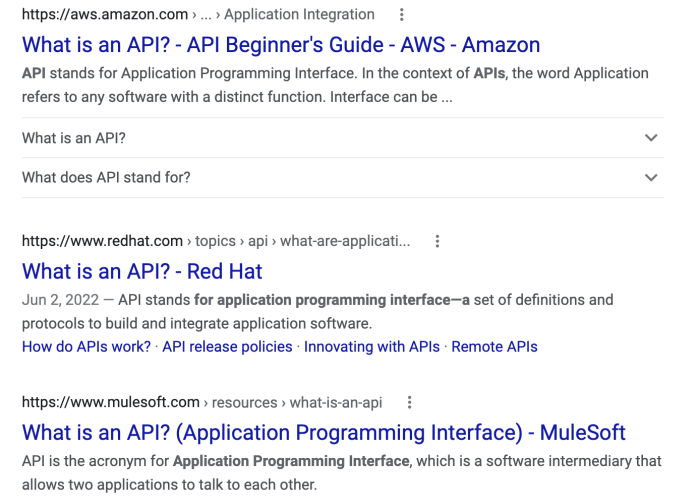Open the MuleSoft "What is an API?" result title
Viewport: 700px width, 501px height.
pyautogui.click(x=324, y=433)
